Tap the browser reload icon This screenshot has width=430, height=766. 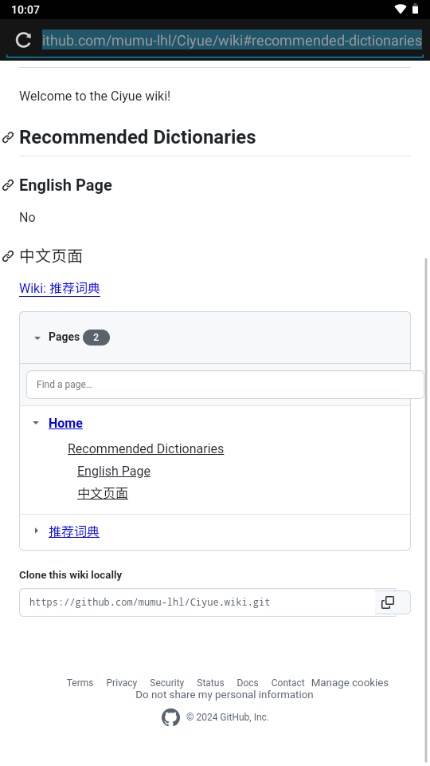[x=23, y=40]
